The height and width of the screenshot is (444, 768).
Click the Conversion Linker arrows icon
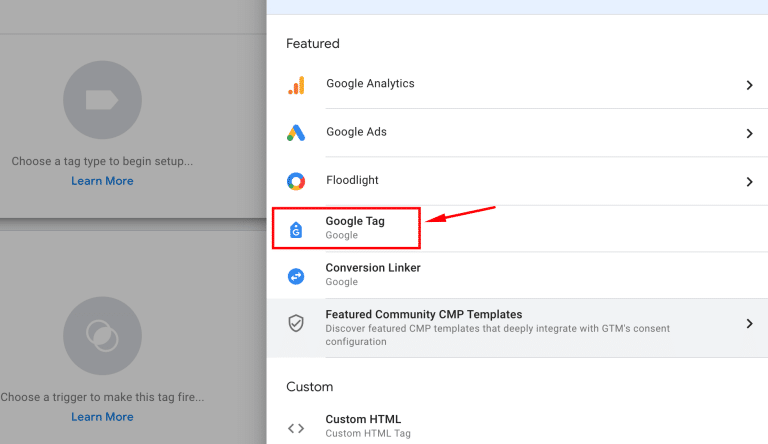click(296, 276)
